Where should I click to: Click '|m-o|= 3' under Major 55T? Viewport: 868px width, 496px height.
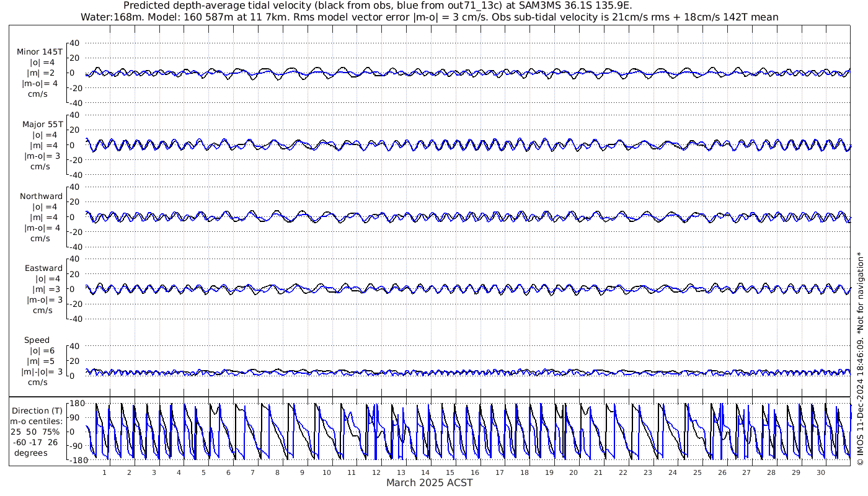click(40, 155)
